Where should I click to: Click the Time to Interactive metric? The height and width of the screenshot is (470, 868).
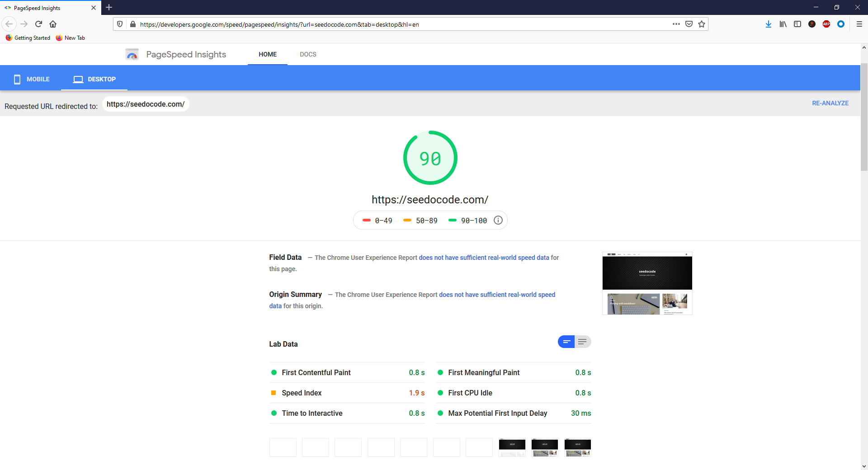(347, 413)
